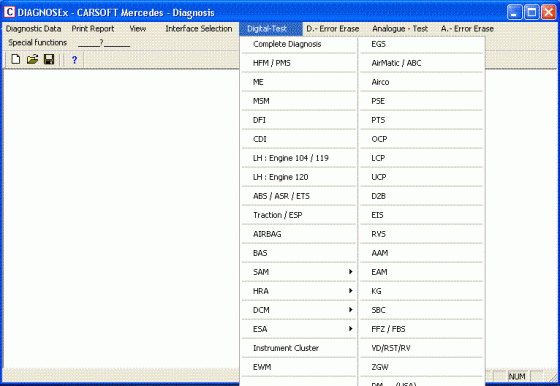The width and height of the screenshot is (560, 386).
Task: Open the A.- Error Erase menu
Action: (467, 29)
